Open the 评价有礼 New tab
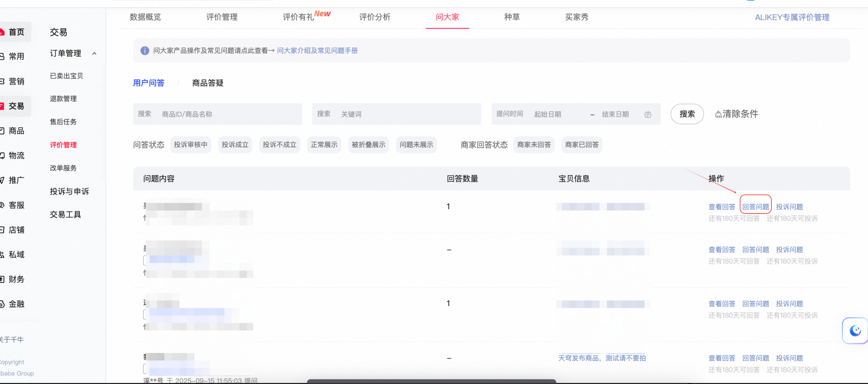The image size is (868, 384). [306, 16]
